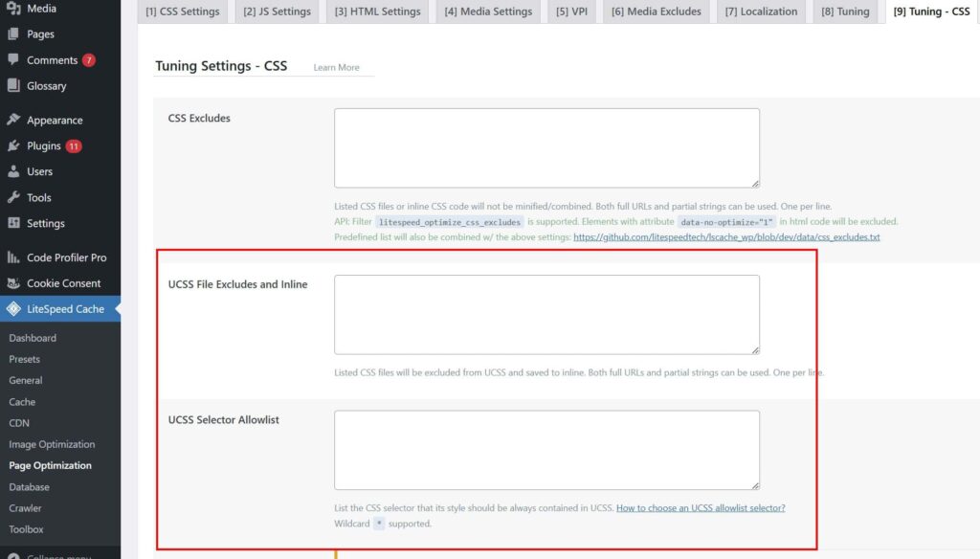Open the [6] Media Excludes tab

[656, 11]
